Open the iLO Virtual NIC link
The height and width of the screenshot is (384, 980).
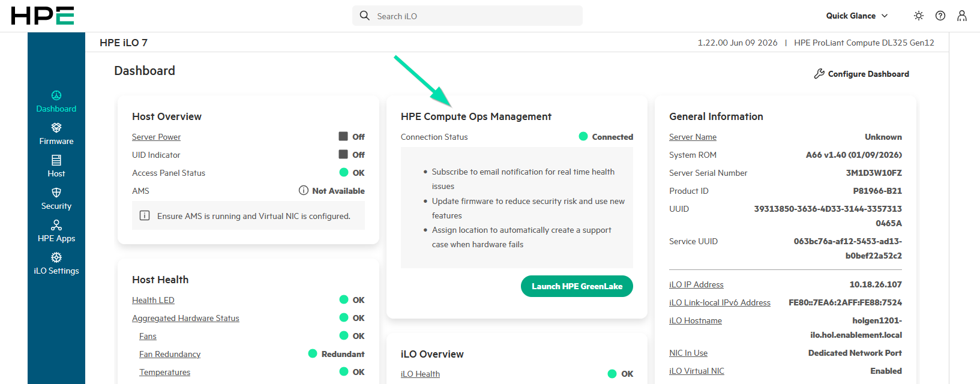(x=697, y=371)
